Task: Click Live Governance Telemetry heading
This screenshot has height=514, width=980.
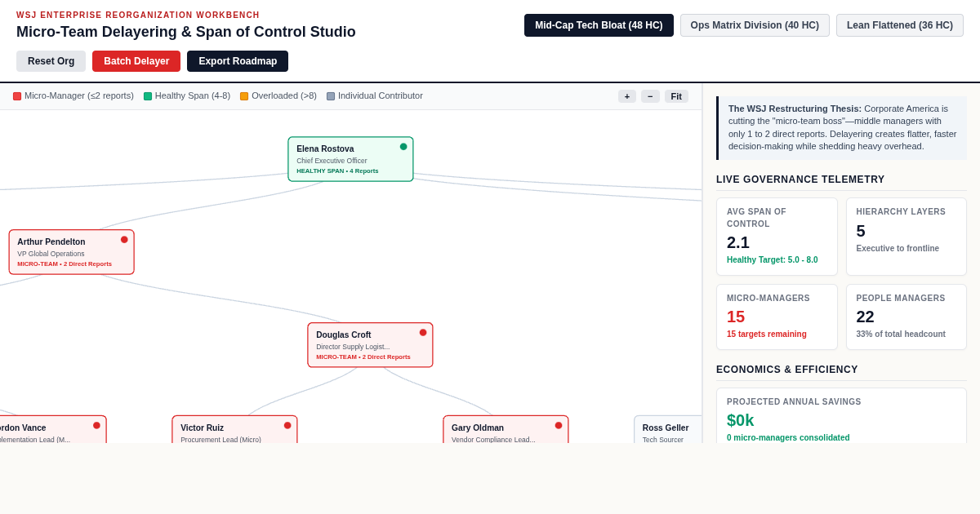Action: [x=800, y=179]
